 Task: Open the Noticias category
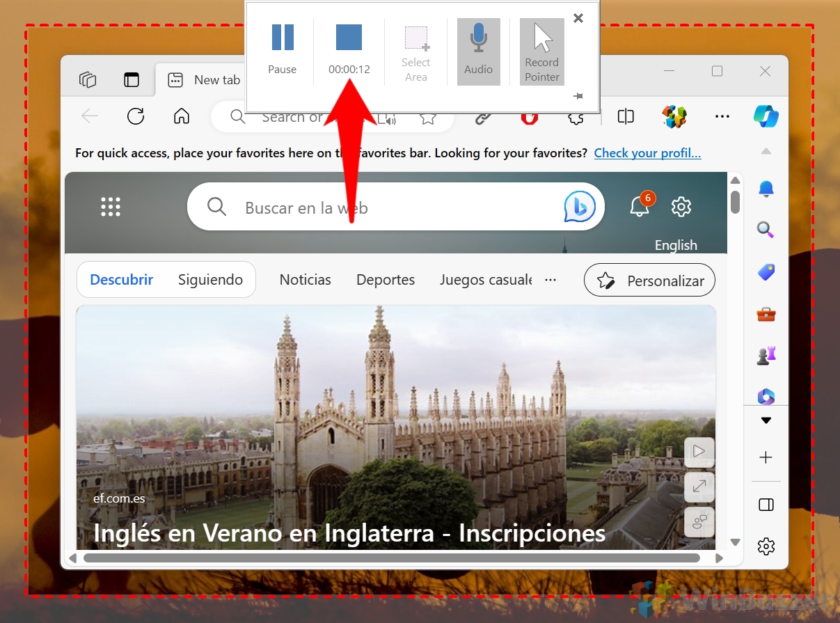pyautogui.click(x=306, y=280)
